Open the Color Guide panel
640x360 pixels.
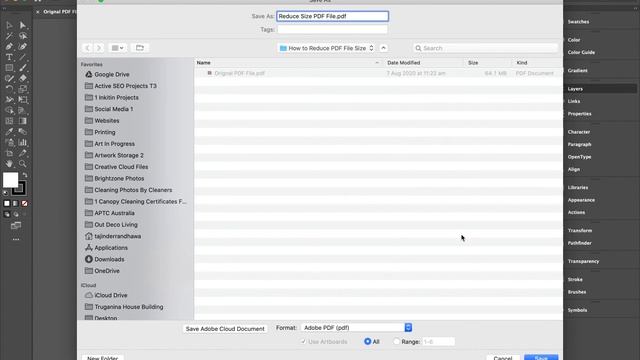[581, 52]
